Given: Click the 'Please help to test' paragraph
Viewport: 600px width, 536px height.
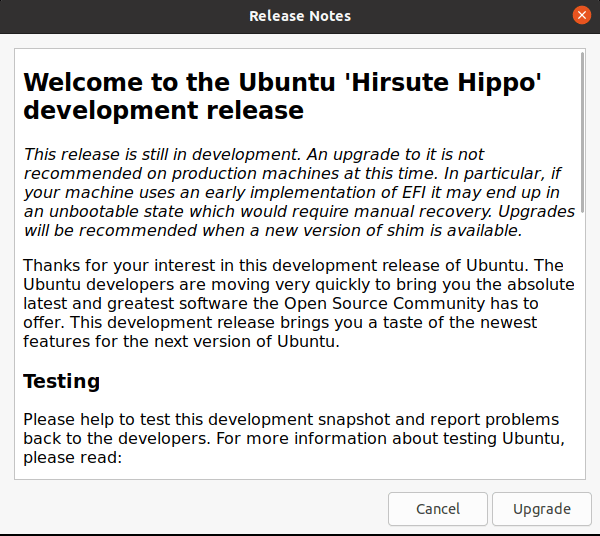Looking at the screenshot, I should click(x=294, y=438).
